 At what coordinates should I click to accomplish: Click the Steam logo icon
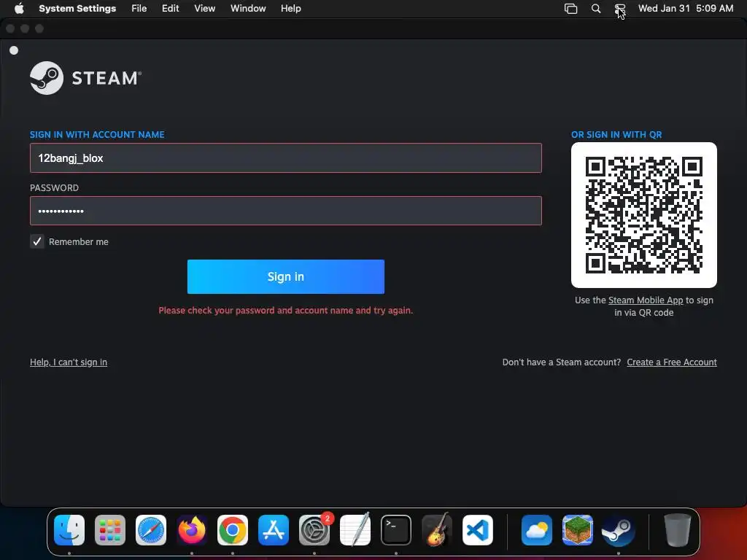47,77
